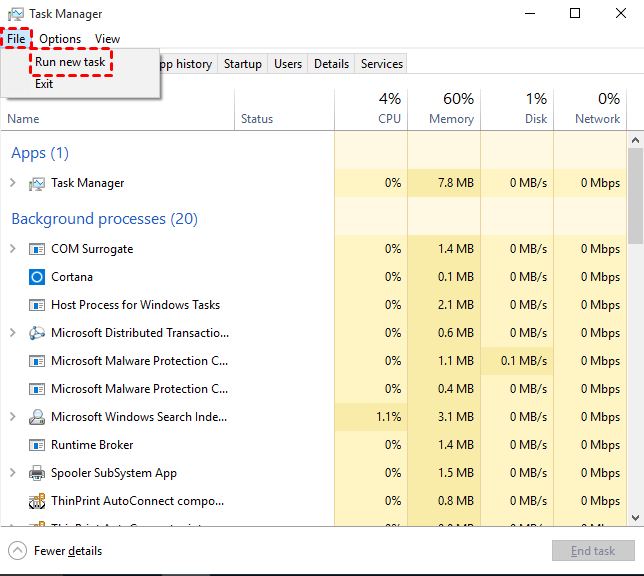
Task: Expand the Spooler SubSystem App entry
Action: (x=13, y=473)
